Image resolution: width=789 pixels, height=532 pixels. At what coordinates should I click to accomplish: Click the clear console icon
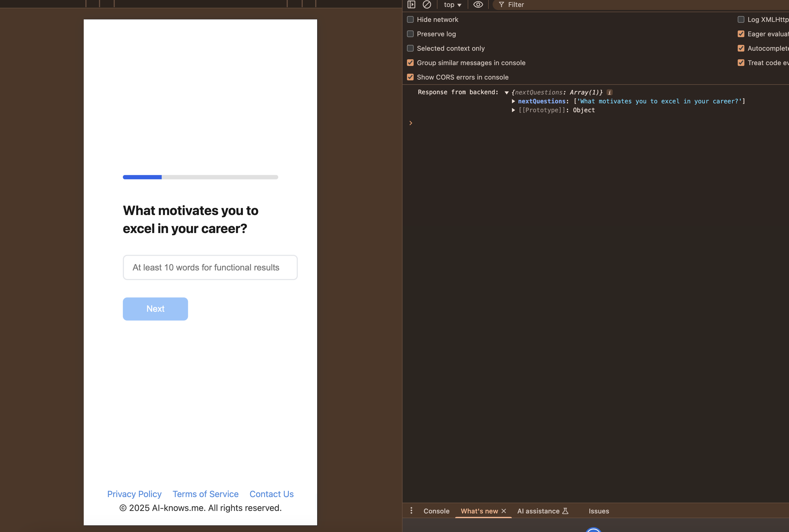[x=427, y=4]
